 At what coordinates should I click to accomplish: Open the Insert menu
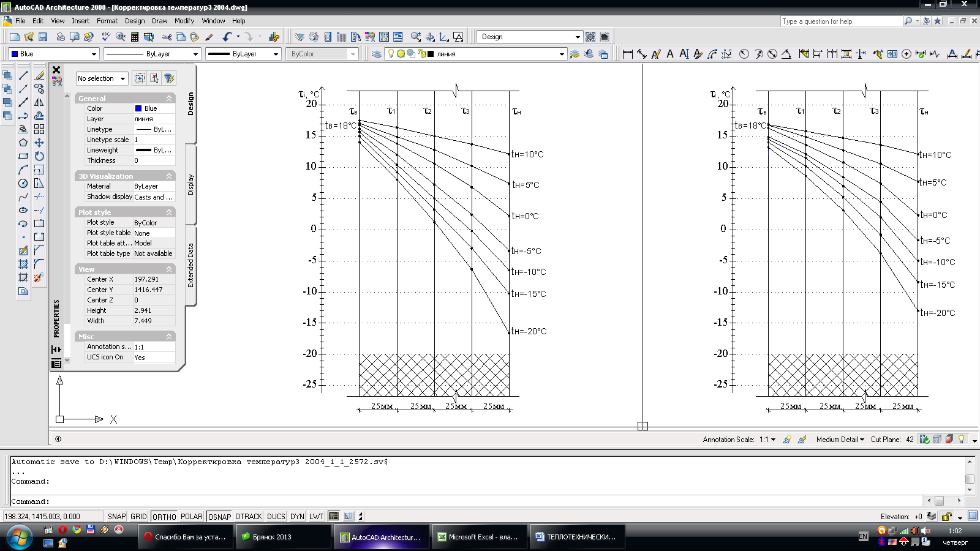tap(80, 21)
